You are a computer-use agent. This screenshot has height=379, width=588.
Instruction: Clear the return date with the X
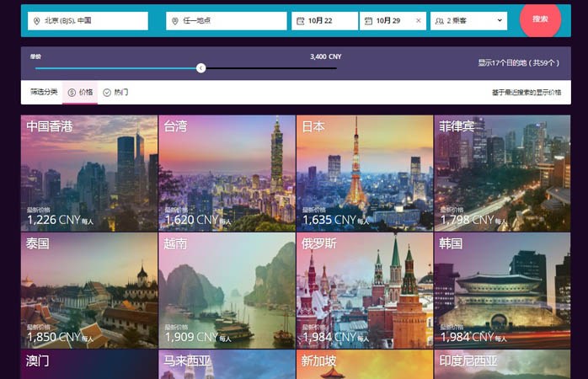[419, 20]
